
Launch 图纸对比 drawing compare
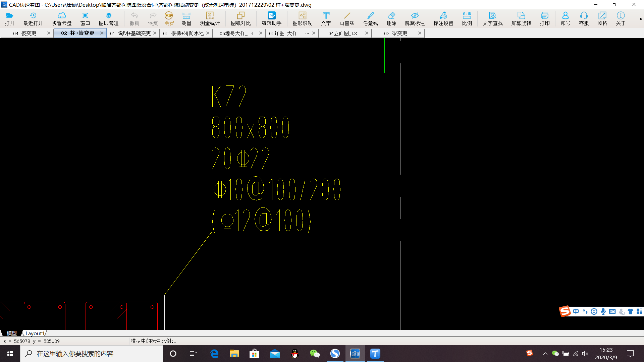click(241, 19)
